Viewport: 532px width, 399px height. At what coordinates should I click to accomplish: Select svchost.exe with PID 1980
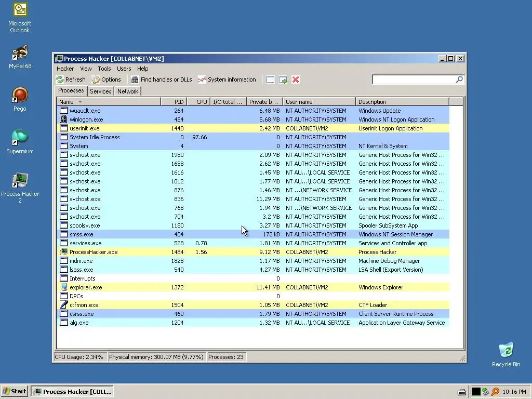[253, 155]
